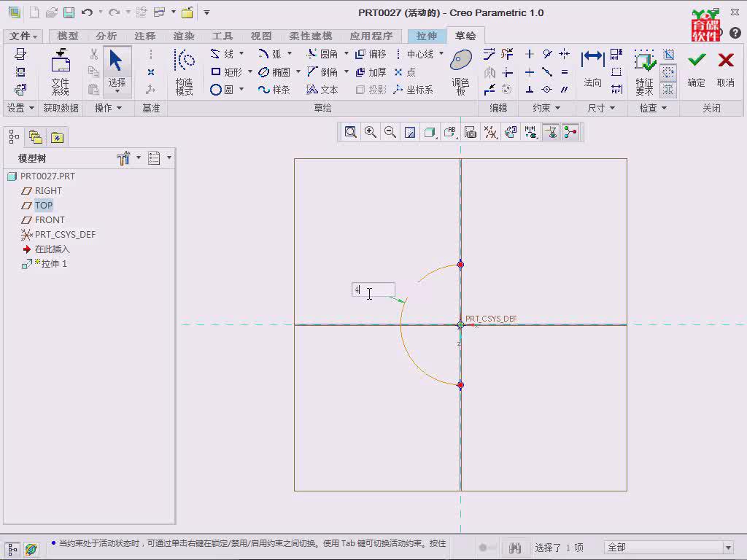Screen dimensions: 747x560
Task: Click the Zoom In magnifier
Action: pos(370,132)
